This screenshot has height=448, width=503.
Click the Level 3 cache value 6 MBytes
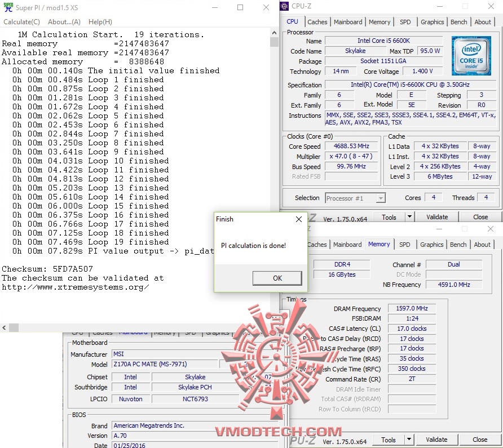[440, 176]
